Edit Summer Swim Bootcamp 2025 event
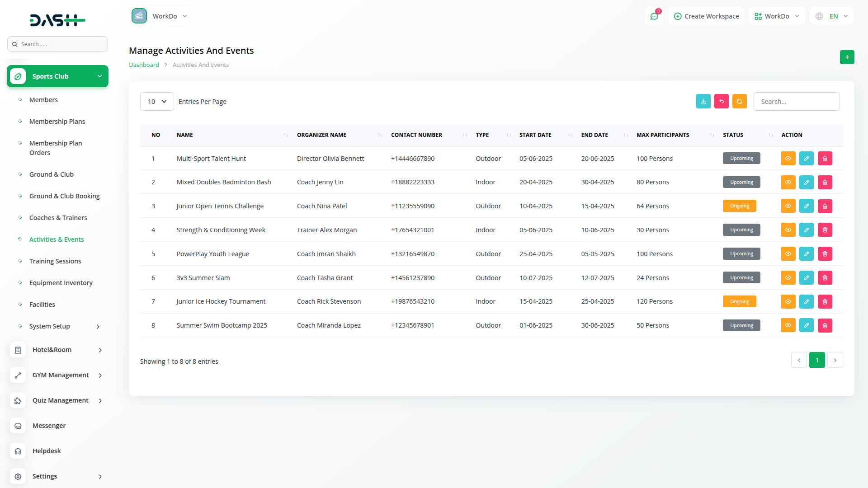The width and height of the screenshot is (868, 488). 807,325
